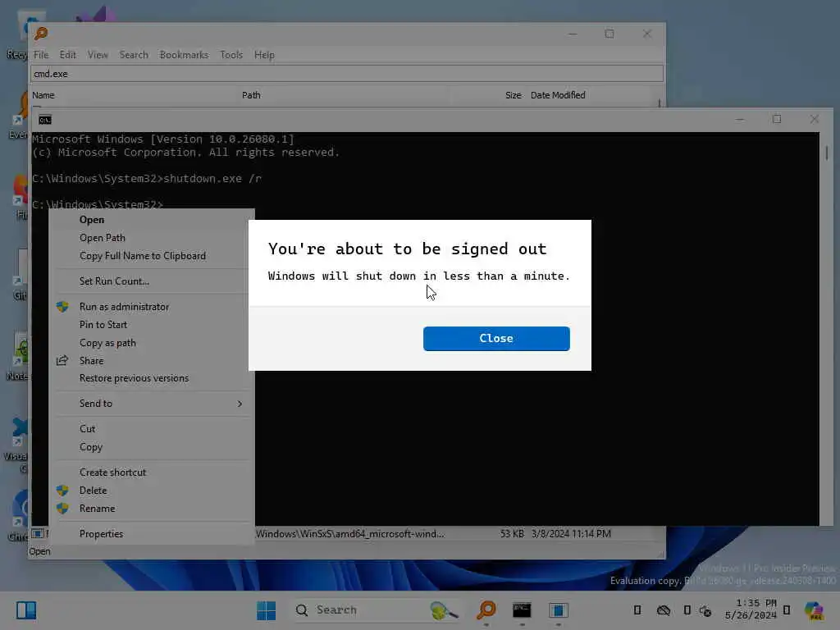Select Copy Full Name to Clipboard
Viewport: 840px width, 630px height.
click(143, 256)
